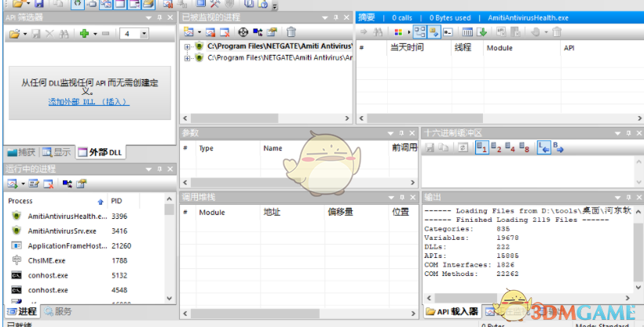Toggle 1-byte grouping in hex buffer toolbar
644x327 pixels.
pos(481,147)
